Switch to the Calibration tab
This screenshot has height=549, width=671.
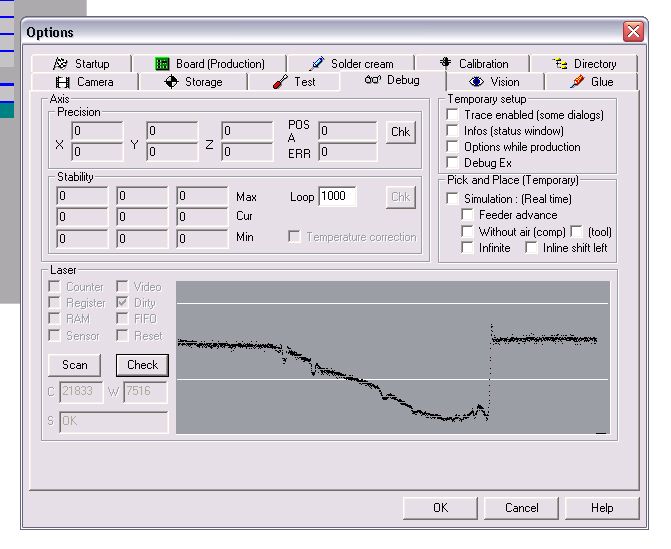click(473, 64)
